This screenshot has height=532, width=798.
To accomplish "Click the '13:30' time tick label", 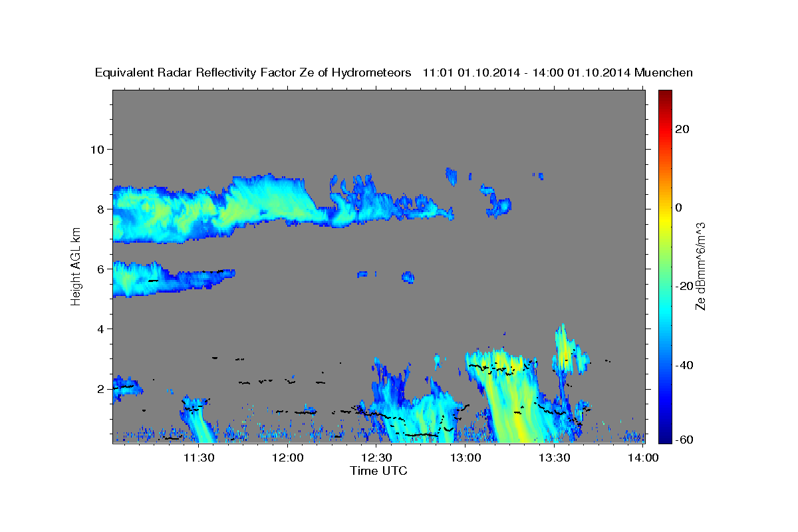I will 554,458.
